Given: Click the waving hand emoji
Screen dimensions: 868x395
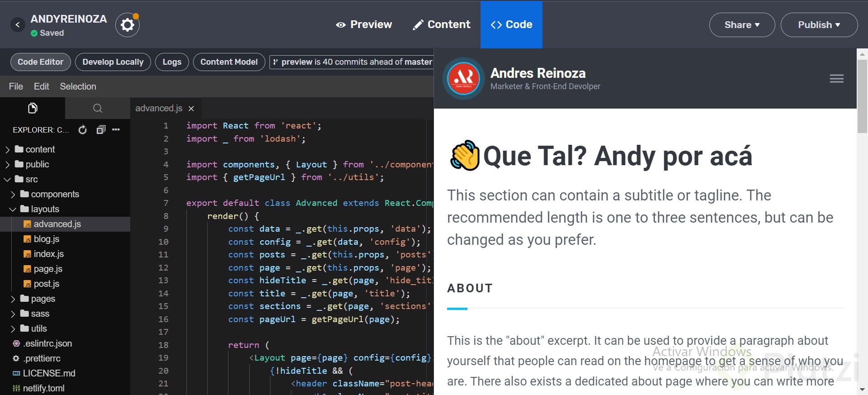Looking at the screenshot, I should tap(464, 155).
